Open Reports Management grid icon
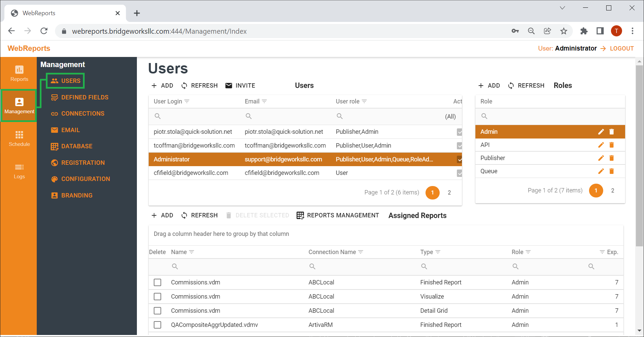Viewport: 644px width, 337px height. (x=300, y=215)
